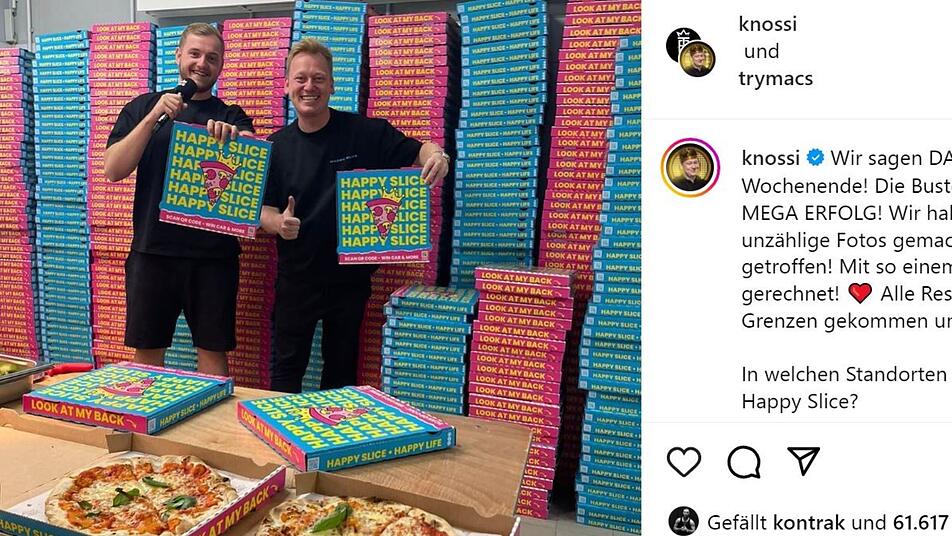This screenshot has height=536, width=952.
Task: Open comments via the speech bubble icon
Action: 744,462
